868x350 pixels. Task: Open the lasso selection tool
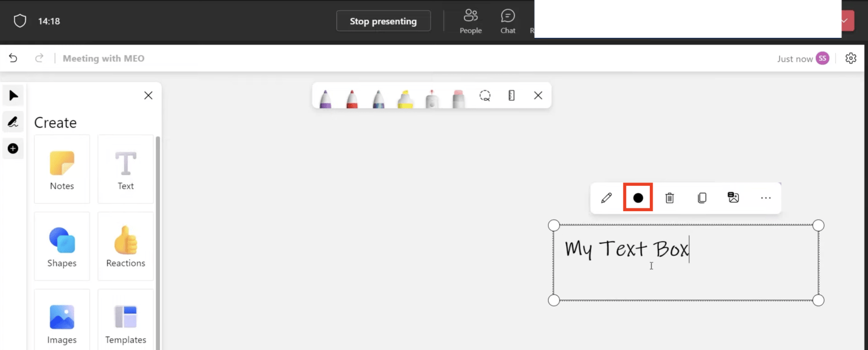pos(485,95)
